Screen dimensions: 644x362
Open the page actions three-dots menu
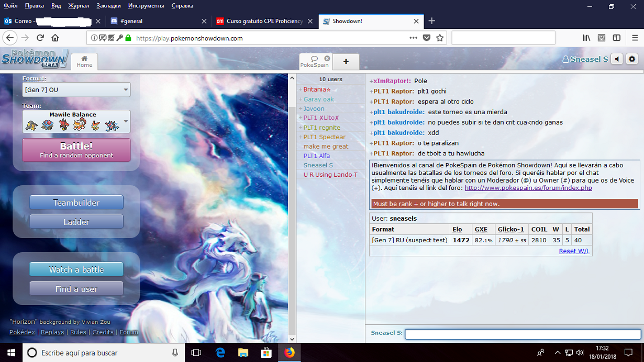413,38
